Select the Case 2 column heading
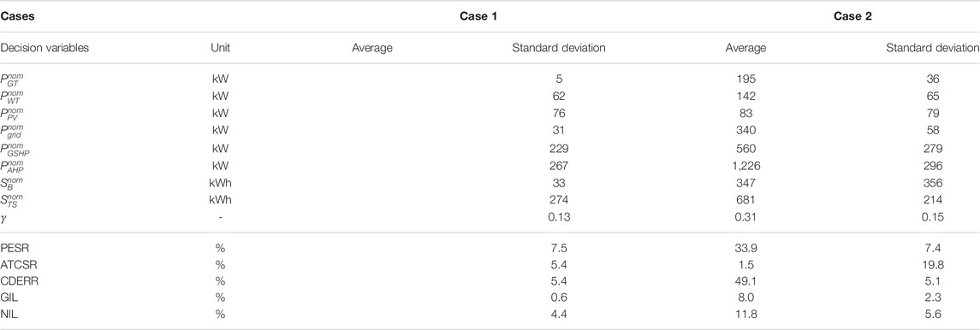The image size is (980, 330). tap(852, 17)
